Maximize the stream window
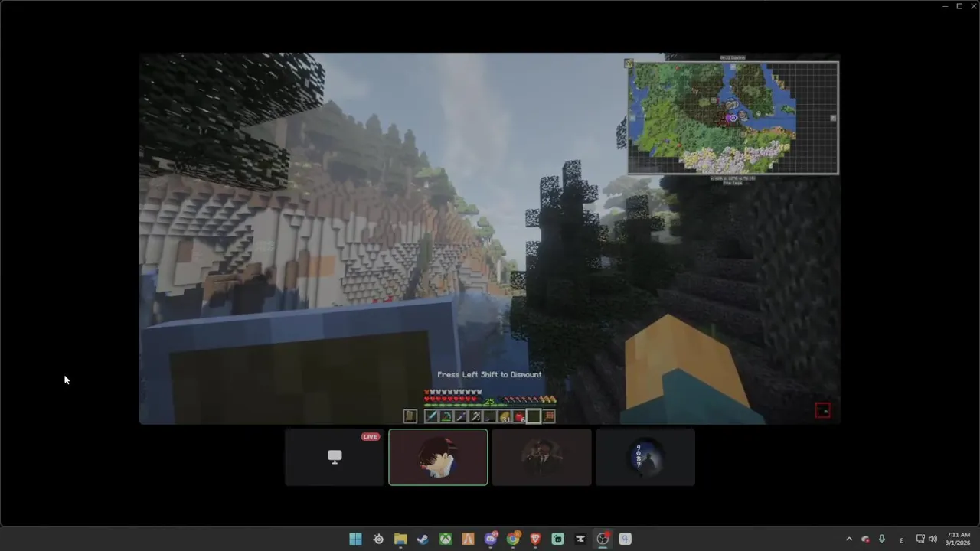This screenshot has width=980, height=551. coord(959,6)
